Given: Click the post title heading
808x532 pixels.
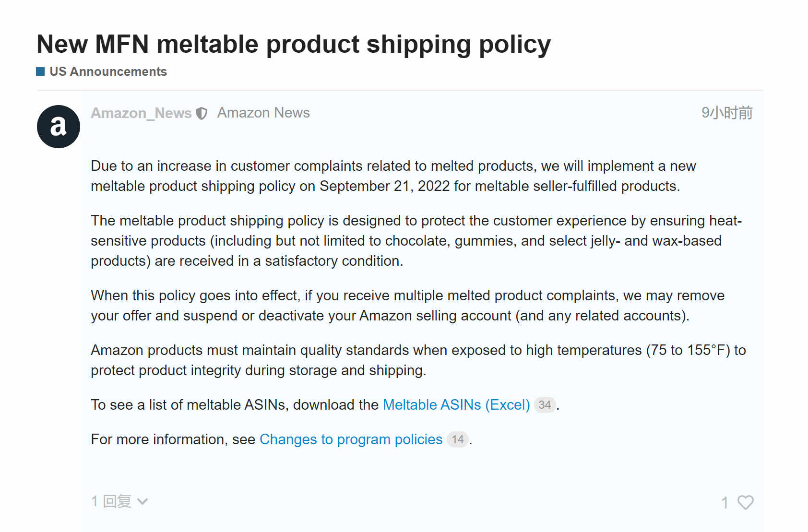Looking at the screenshot, I should pyautogui.click(x=294, y=44).
